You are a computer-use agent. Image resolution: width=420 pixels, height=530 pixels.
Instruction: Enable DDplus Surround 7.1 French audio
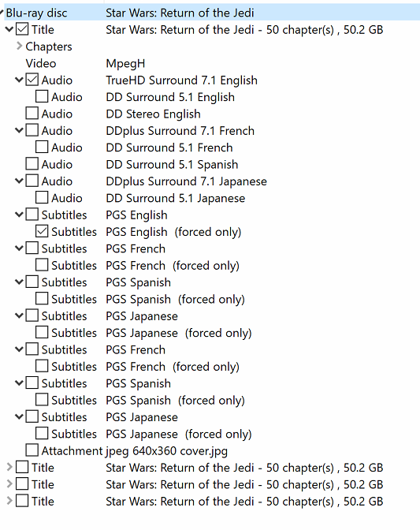(x=32, y=130)
